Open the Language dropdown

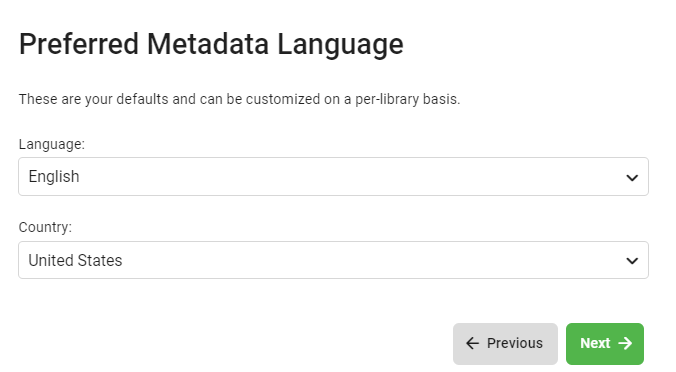tap(333, 176)
